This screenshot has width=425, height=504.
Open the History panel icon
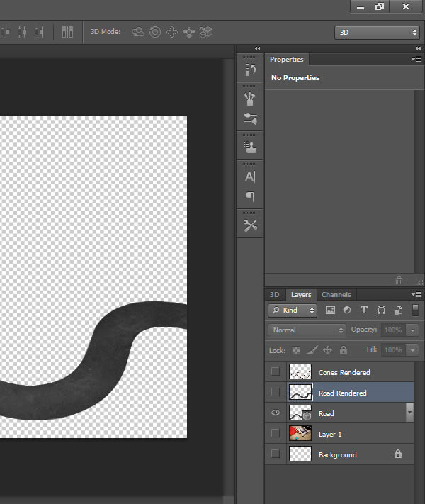pos(250,69)
